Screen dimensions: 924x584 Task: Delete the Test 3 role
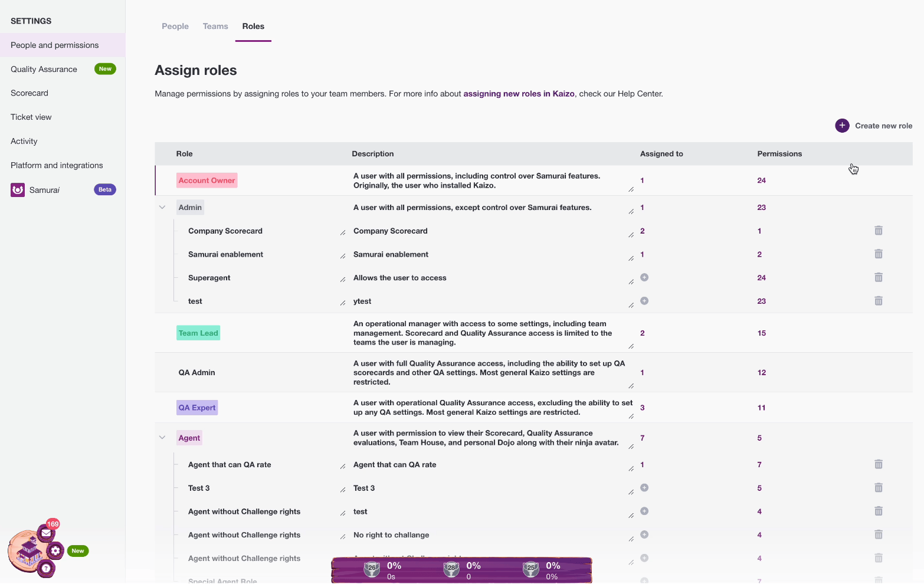click(879, 488)
